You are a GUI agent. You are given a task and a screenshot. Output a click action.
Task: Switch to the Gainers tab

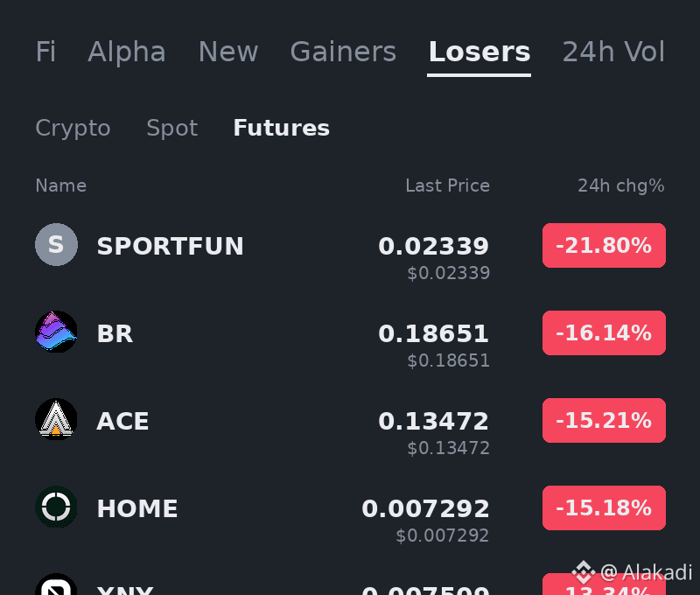[343, 52]
